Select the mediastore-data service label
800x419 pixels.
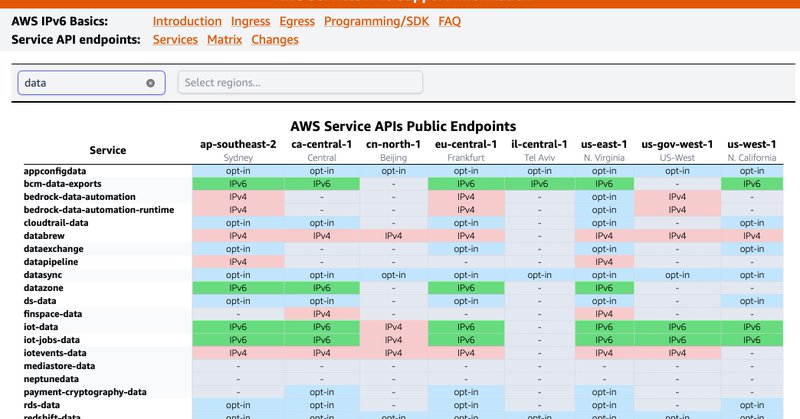(59, 366)
